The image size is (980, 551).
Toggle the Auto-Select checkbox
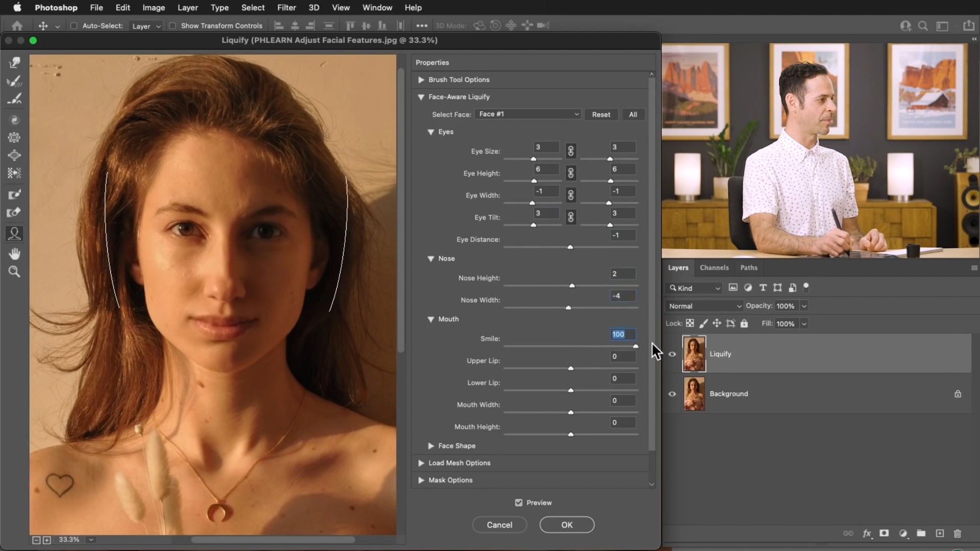tap(73, 26)
